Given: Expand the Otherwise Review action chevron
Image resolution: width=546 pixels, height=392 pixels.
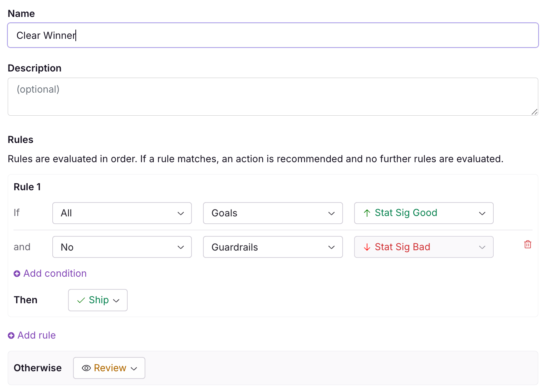Looking at the screenshot, I should [x=134, y=369].
